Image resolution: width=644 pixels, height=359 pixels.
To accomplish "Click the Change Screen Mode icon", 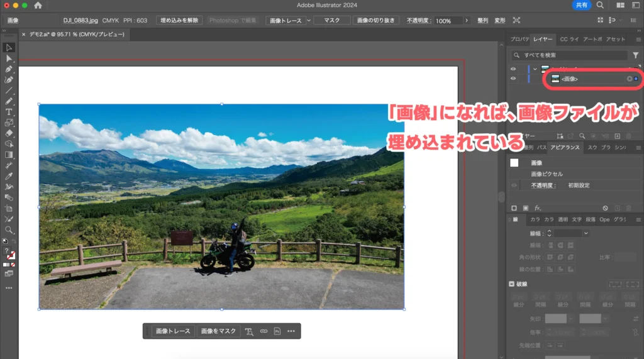I will click(x=9, y=273).
